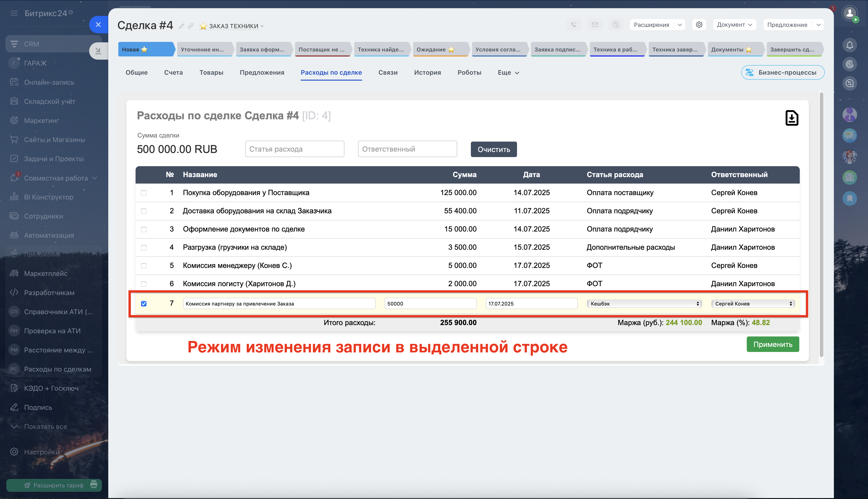868x499 pixels.
Task: Click the Статья расхода filter field
Action: 295,149
